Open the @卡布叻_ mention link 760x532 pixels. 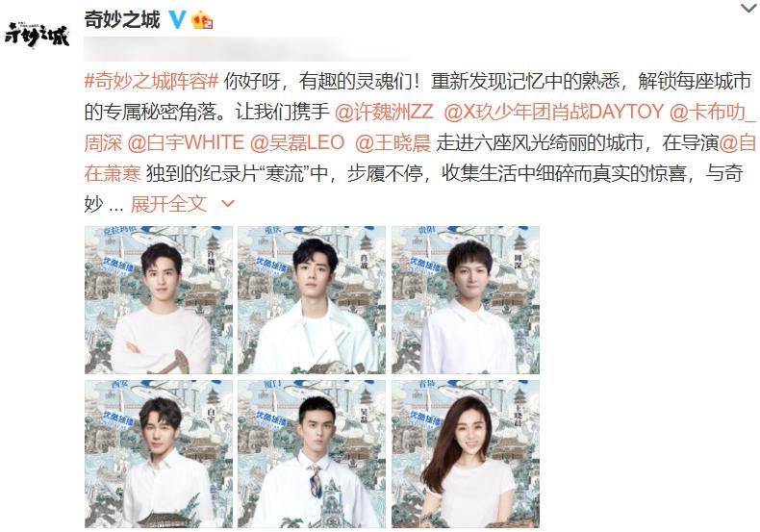click(x=712, y=112)
